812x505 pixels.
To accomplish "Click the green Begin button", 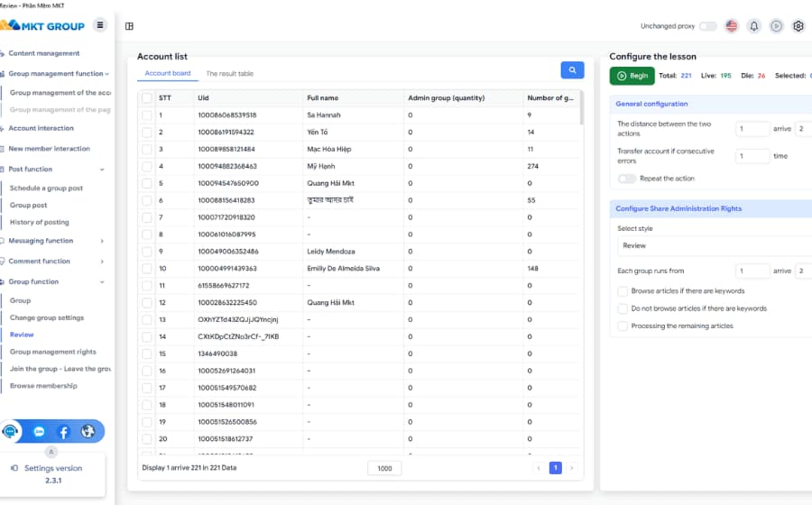I will [632, 76].
